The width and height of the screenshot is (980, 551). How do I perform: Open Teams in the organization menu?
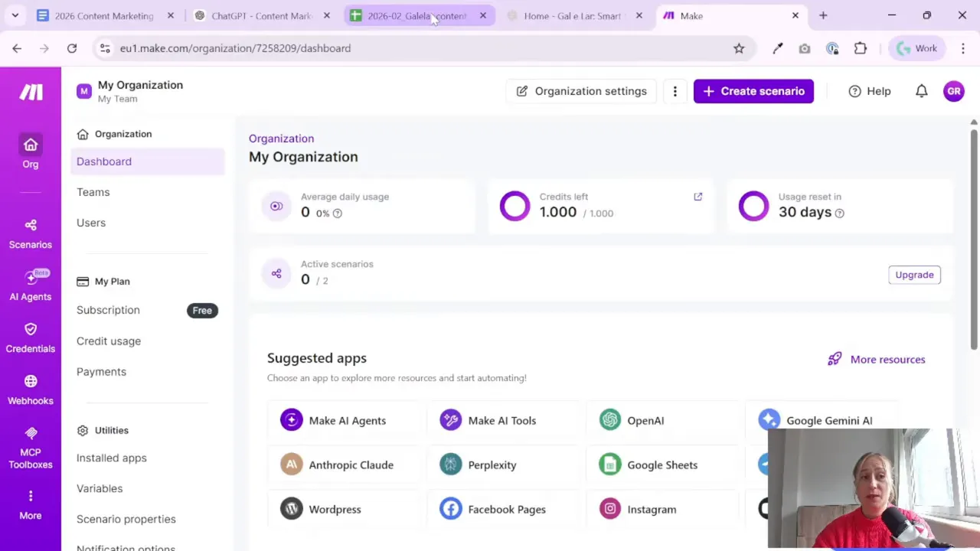click(93, 192)
